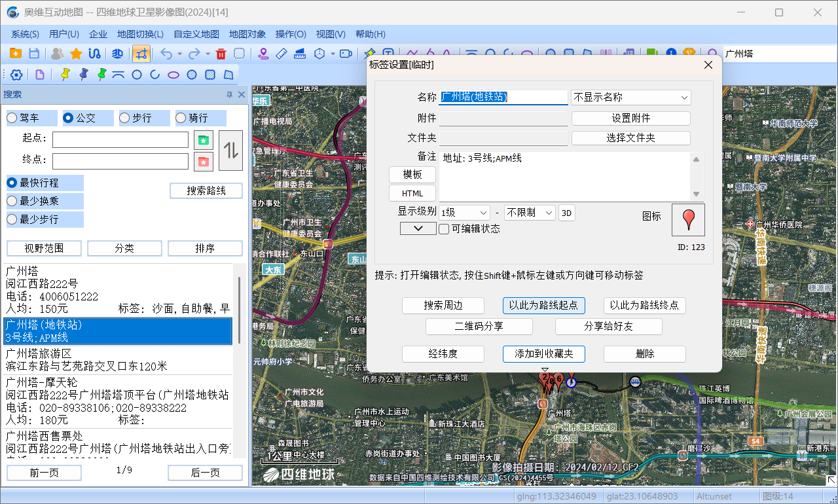Viewport: 838px width, 504px height.
Task: Select the yellow pushpin marker tool
Action: point(65,75)
